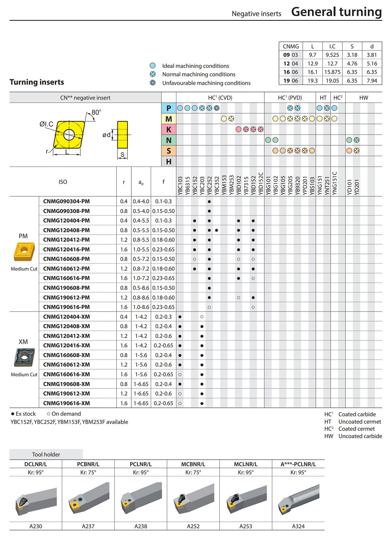Click the yellow M material group label
Image resolution: width=392 pixels, height=544 pixels.
(169, 119)
